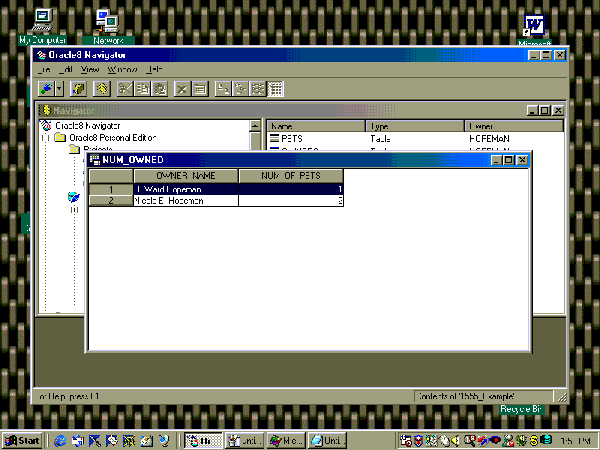Sort list by Type column header
This screenshot has height=450, width=600.
pyautogui.click(x=415, y=126)
